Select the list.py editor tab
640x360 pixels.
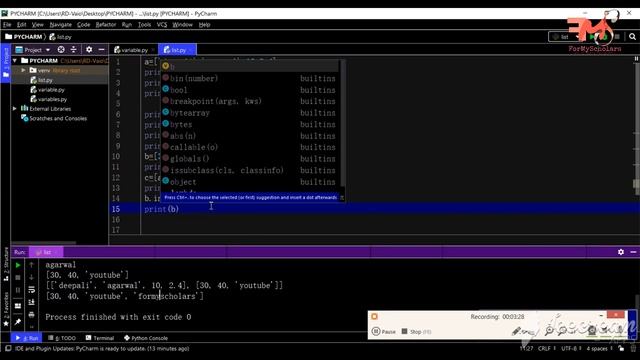[177, 50]
